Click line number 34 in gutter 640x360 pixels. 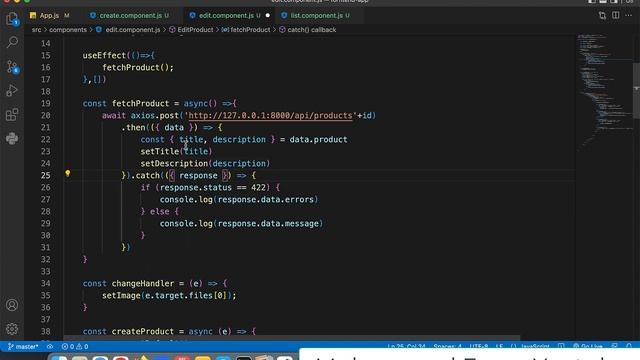[46, 283]
